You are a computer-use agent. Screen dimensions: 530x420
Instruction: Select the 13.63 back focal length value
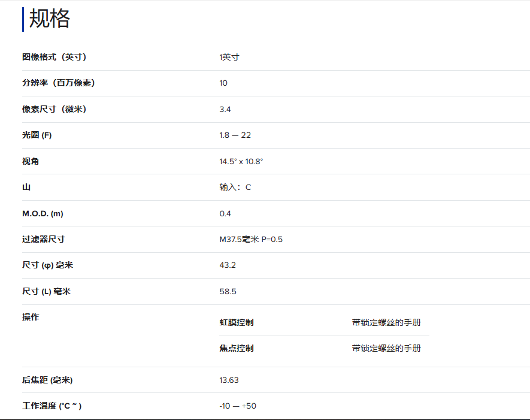tap(229, 380)
